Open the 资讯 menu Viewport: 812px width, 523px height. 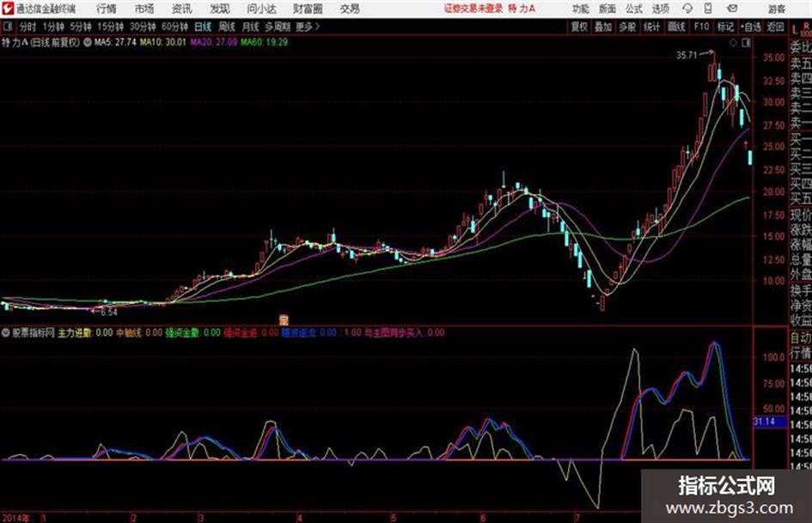[181, 9]
